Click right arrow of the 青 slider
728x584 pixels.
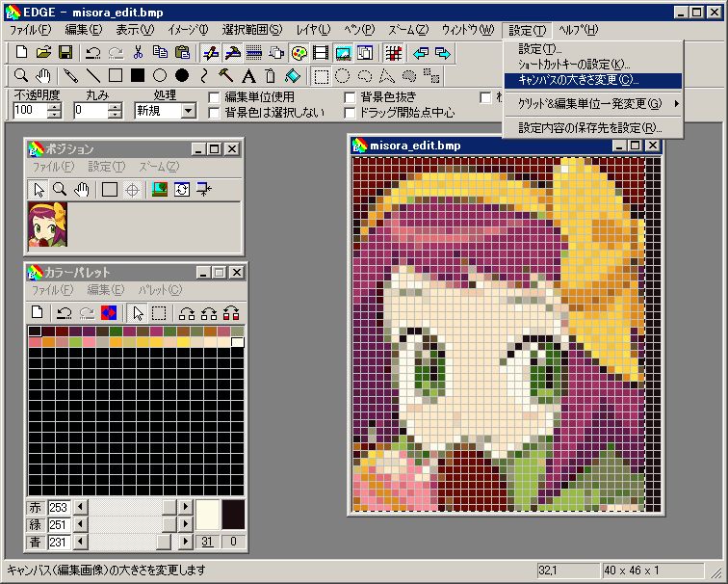pyautogui.click(x=186, y=542)
